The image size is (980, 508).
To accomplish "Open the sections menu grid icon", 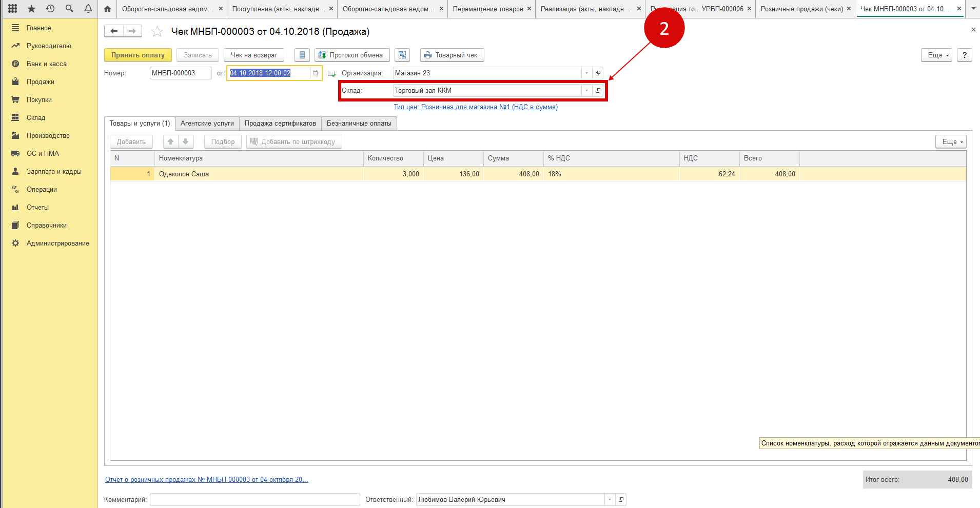I will [x=12, y=9].
